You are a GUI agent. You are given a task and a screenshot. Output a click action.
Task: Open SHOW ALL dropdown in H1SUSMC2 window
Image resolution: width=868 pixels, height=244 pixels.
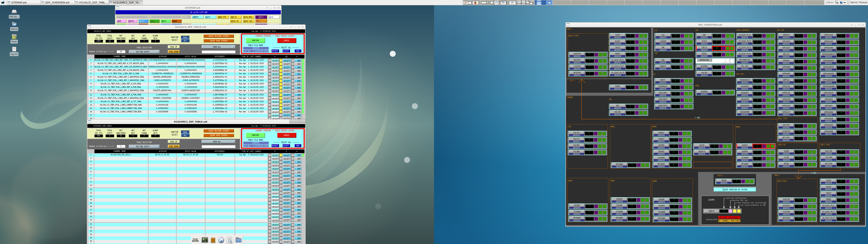click(218, 141)
